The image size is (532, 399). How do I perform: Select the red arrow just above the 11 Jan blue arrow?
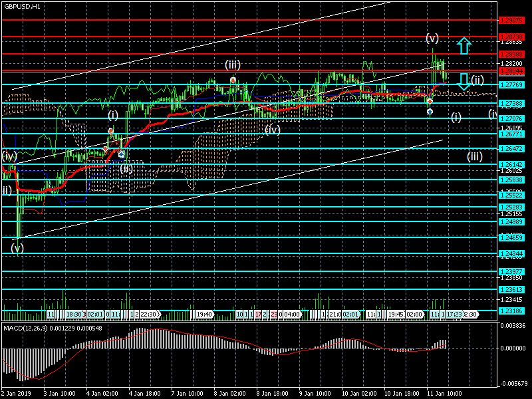point(430,102)
